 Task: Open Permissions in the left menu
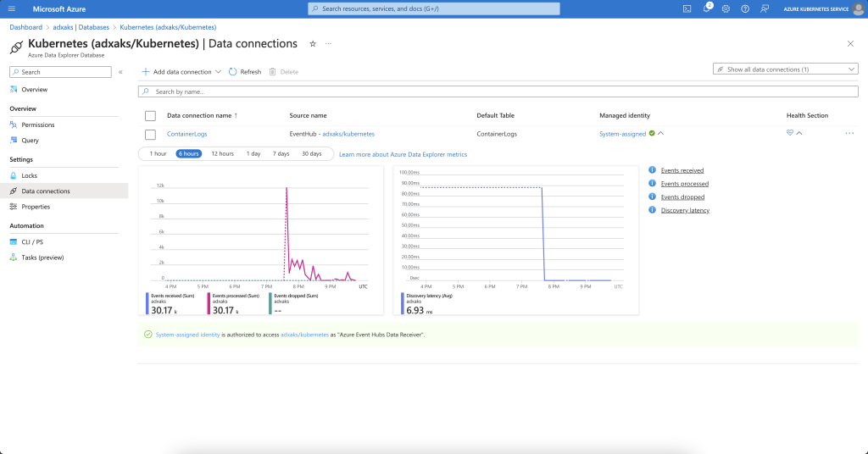point(37,125)
